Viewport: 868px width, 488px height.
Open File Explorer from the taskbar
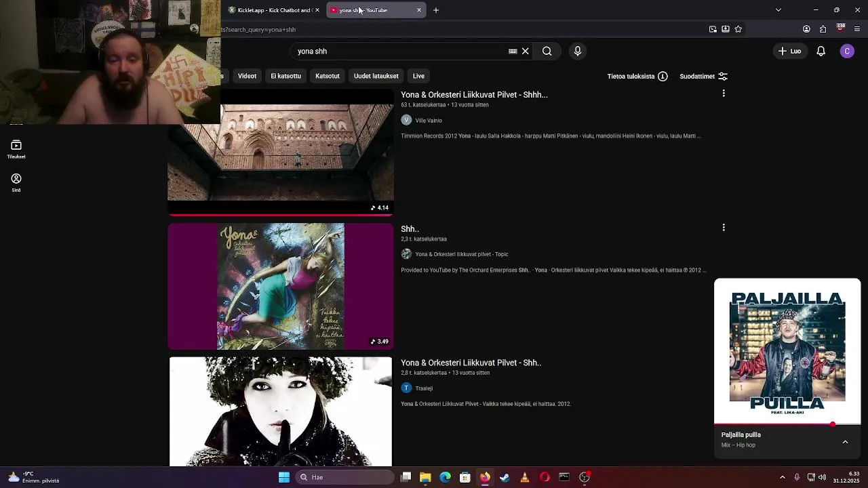[x=425, y=477]
